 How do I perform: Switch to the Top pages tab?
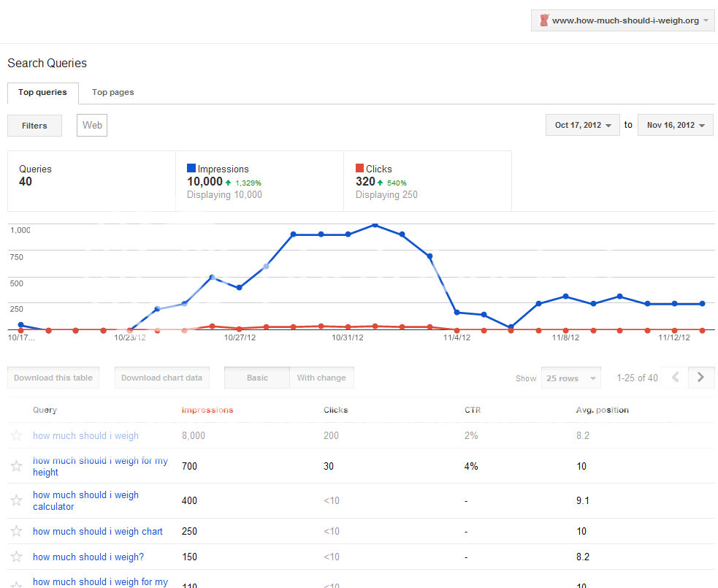[113, 93]
